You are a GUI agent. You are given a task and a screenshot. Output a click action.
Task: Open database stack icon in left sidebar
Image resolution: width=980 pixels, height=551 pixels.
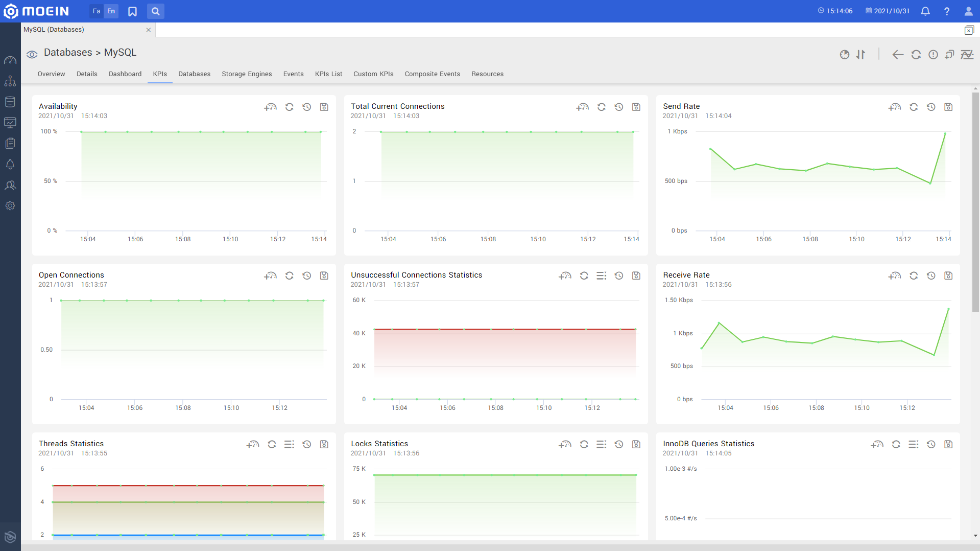pos(10,102)
